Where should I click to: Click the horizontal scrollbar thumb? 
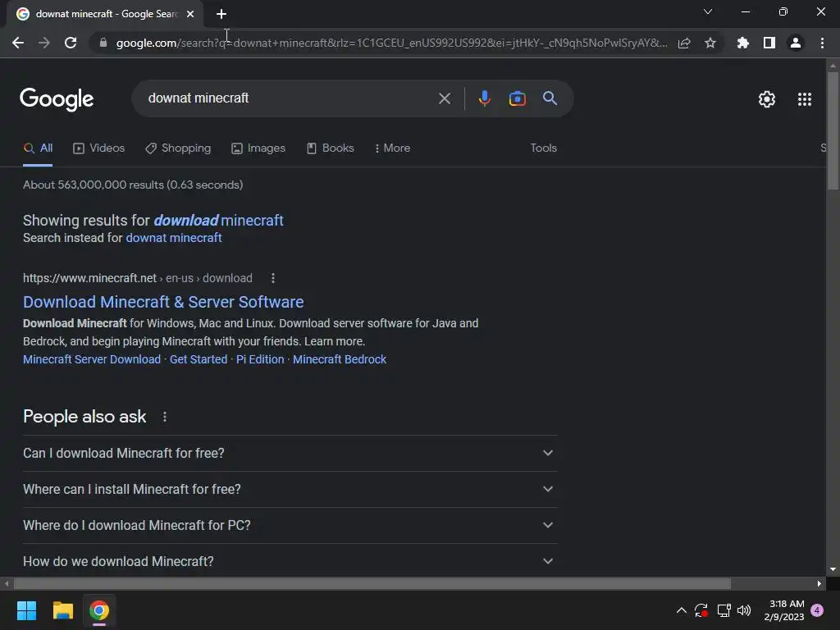(x=372, y=583)
